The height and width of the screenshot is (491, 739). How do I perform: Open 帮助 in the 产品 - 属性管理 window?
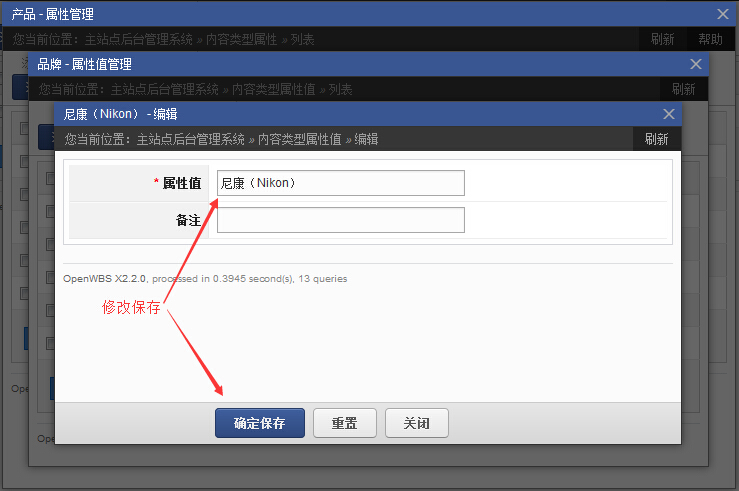(x=710, y=39)
